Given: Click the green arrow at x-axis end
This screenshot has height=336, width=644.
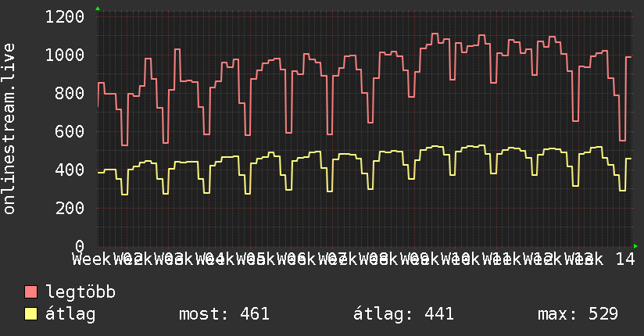Looking at the screenshot, I should 635,246.
